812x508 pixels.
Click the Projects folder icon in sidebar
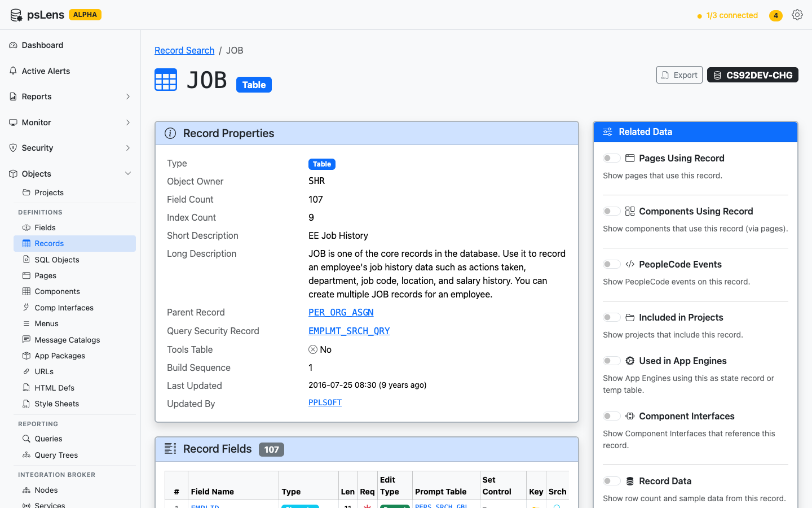[x=27, y=192]
